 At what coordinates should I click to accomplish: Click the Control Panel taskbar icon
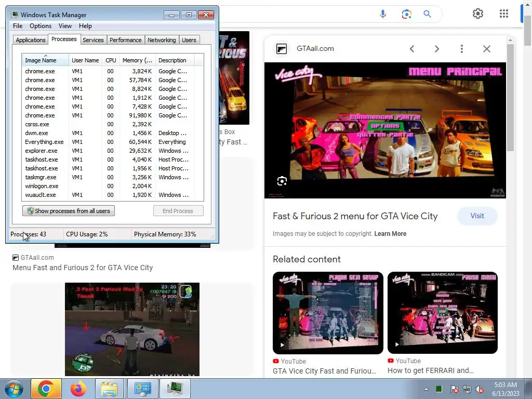(142, 389)
